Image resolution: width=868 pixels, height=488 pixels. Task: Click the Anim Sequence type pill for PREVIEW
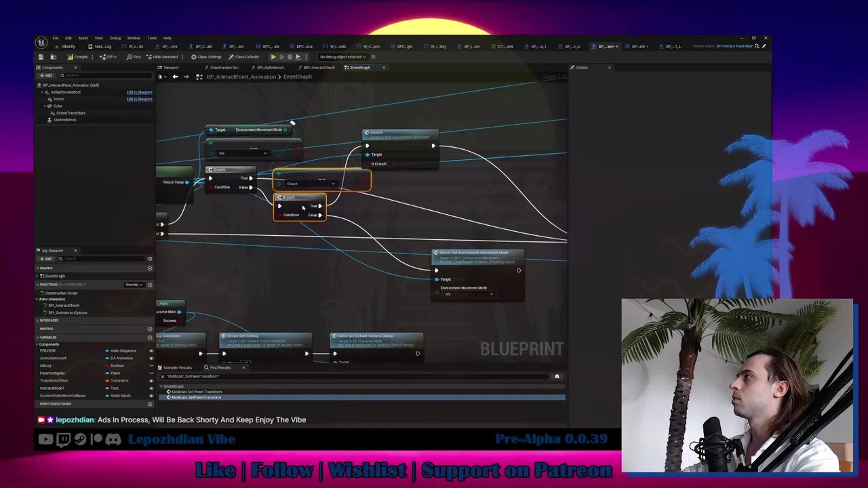pos(121,351)
